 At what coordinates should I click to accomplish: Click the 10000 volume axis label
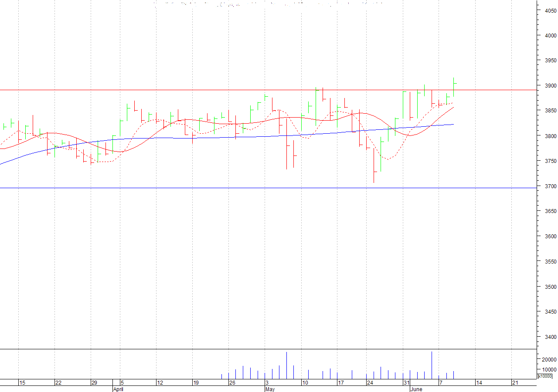[549, 369]
